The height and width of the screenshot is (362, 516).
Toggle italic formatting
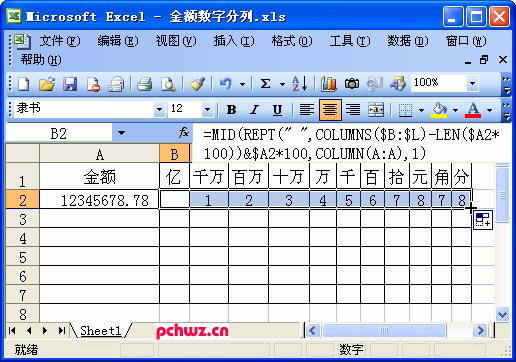[x=255, y=109]
